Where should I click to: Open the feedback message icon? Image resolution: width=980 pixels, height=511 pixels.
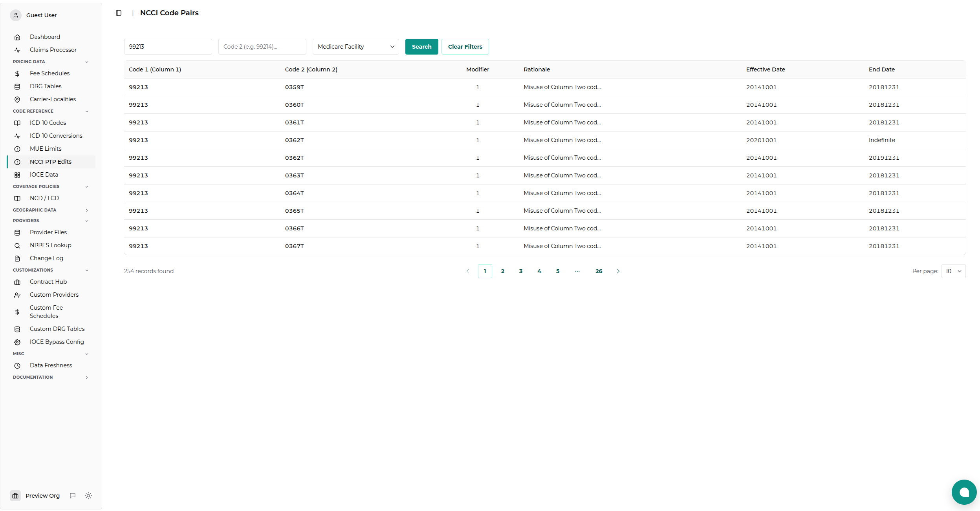click(73, 496)
